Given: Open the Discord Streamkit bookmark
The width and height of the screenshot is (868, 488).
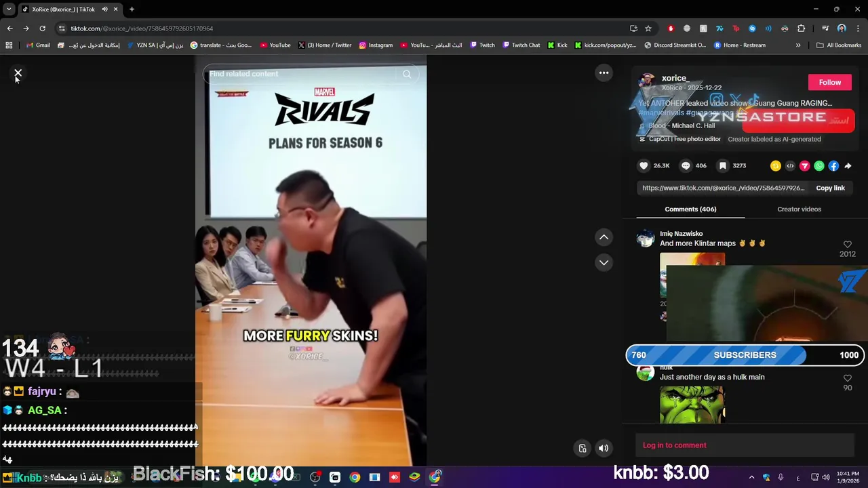Looking at the screenshot, I should (x=675, y=45).
